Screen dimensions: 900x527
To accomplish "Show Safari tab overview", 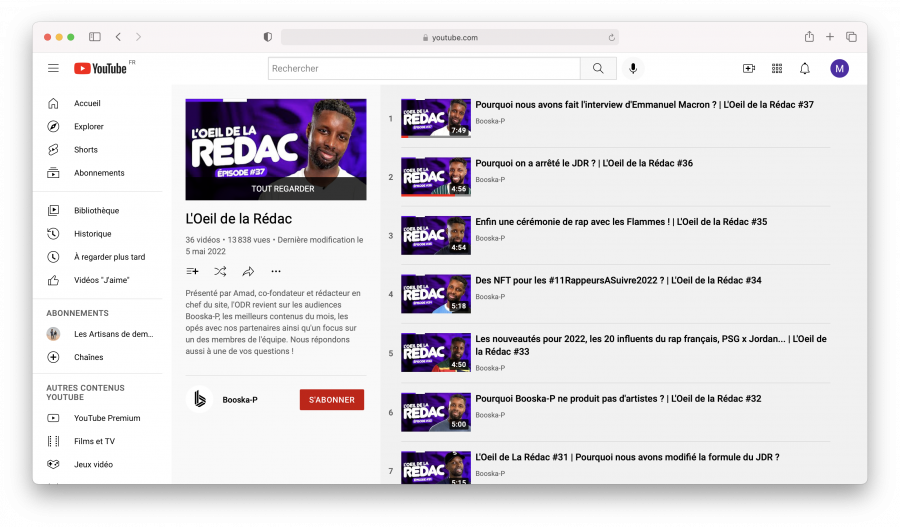I will 851,37.
